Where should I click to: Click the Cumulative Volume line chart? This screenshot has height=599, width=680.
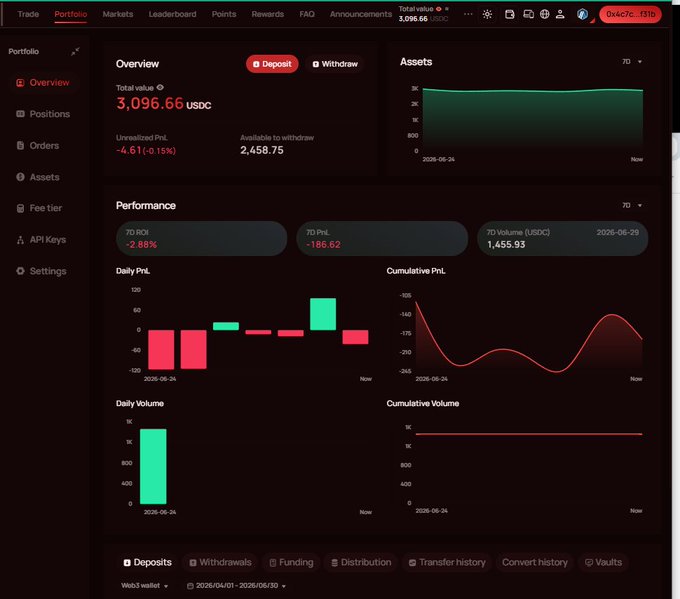click(x=529, y=434)
